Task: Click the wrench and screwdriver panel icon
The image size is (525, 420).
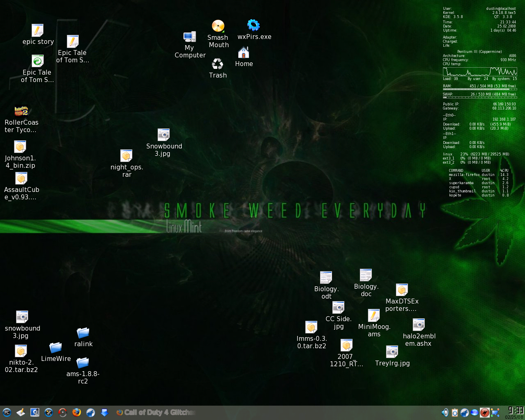Action: coord(48,413)
